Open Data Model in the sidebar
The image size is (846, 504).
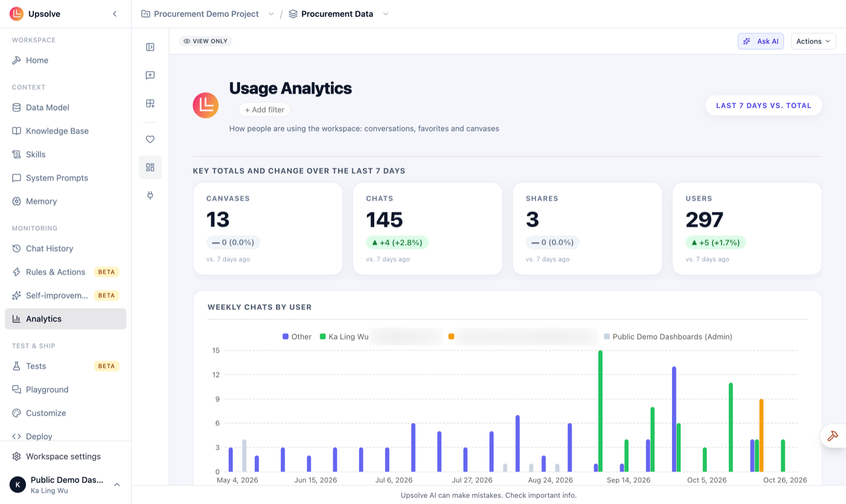coord(66,107)
